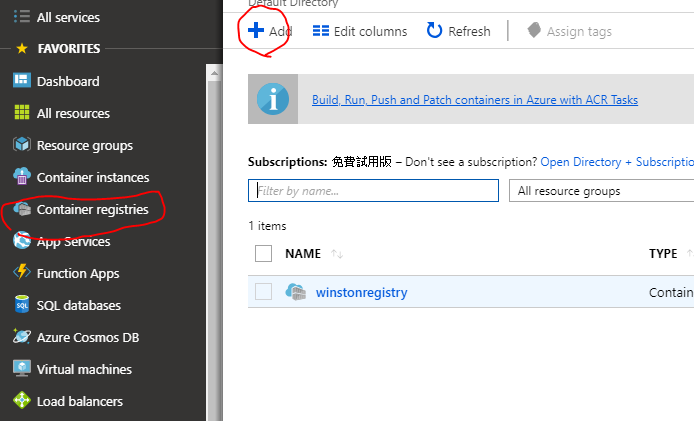Click the Refresh button label
The image size is (694, 421).
(x=469, y=31)
